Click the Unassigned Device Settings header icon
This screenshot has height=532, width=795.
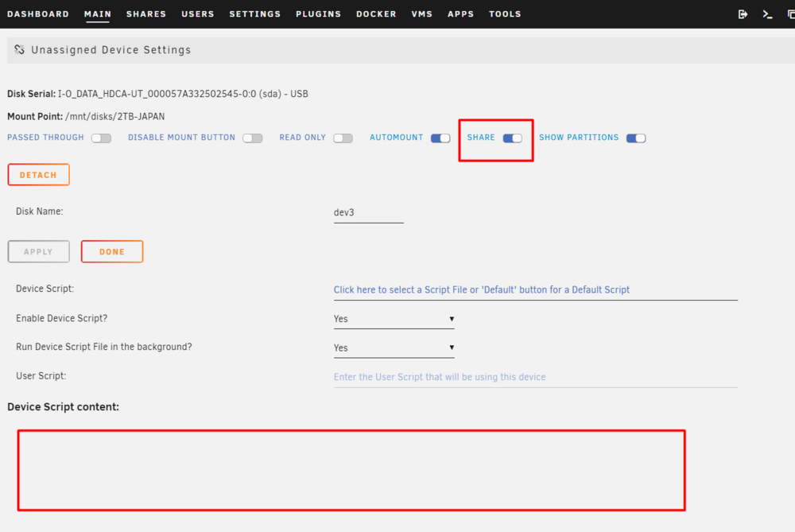(x=19, y=49)
